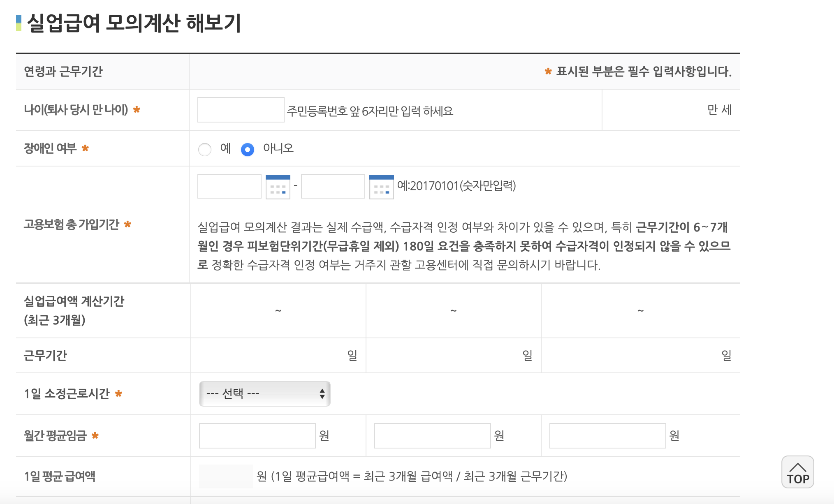Click the 1일 평균 급여액 gray result box
This screenshot has width=834, height=504.
click(226, 476)
